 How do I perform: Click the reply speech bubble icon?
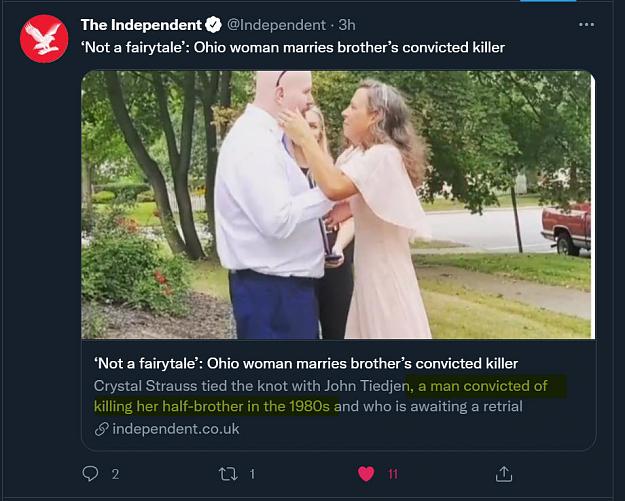90,474
